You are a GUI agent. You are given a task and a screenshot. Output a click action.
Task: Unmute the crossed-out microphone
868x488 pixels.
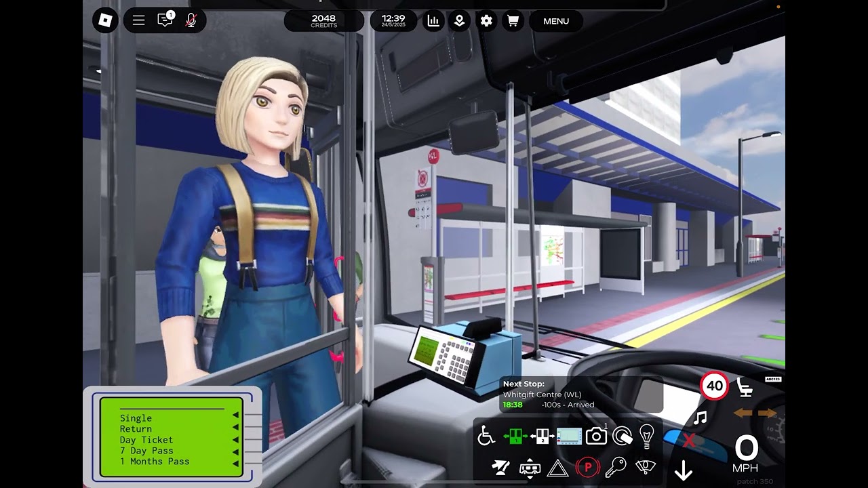[191, 20]
